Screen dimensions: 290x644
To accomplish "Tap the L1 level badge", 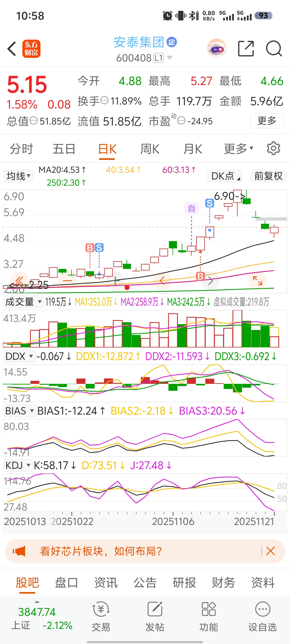I will (159, 58).
